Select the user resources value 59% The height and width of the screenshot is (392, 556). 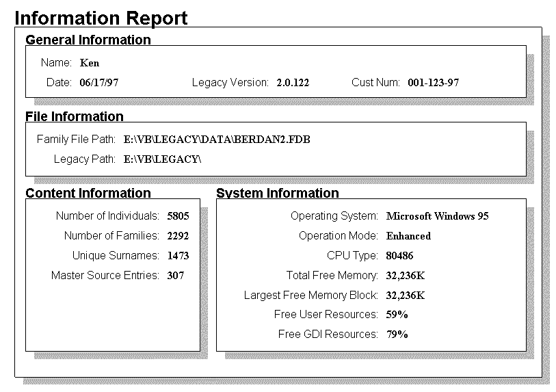tap(397, 315)
